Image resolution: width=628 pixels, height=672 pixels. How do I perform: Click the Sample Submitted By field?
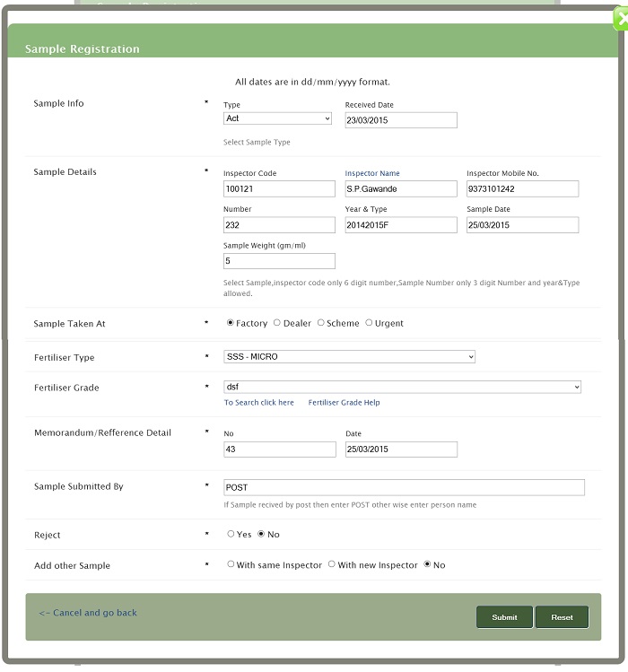(404, 487)
